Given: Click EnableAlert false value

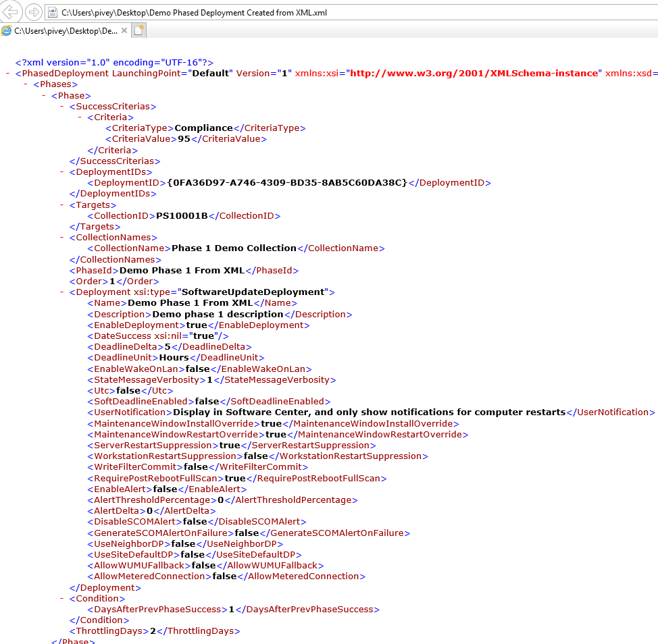Looking at the screenshot, I should tap(166, 489).
